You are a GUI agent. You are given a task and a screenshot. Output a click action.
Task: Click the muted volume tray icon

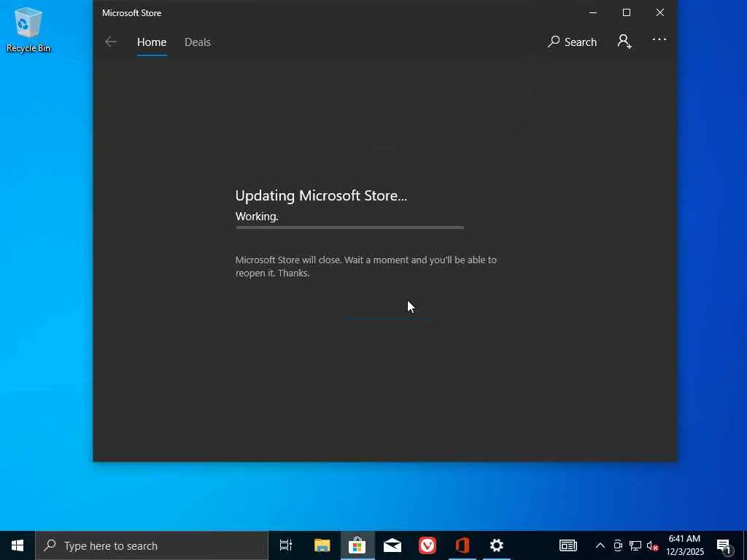click(x=652, y=545)
